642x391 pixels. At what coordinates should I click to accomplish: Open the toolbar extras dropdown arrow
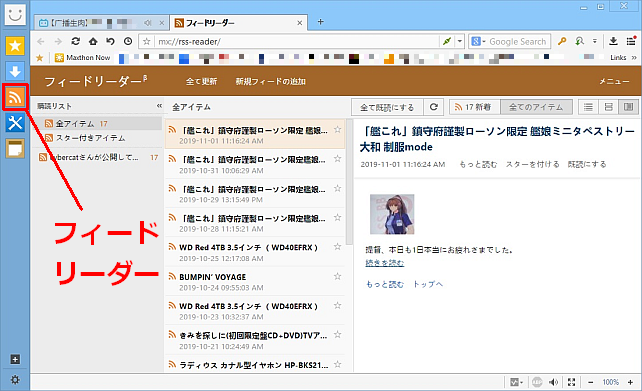(x=595, y=41)
